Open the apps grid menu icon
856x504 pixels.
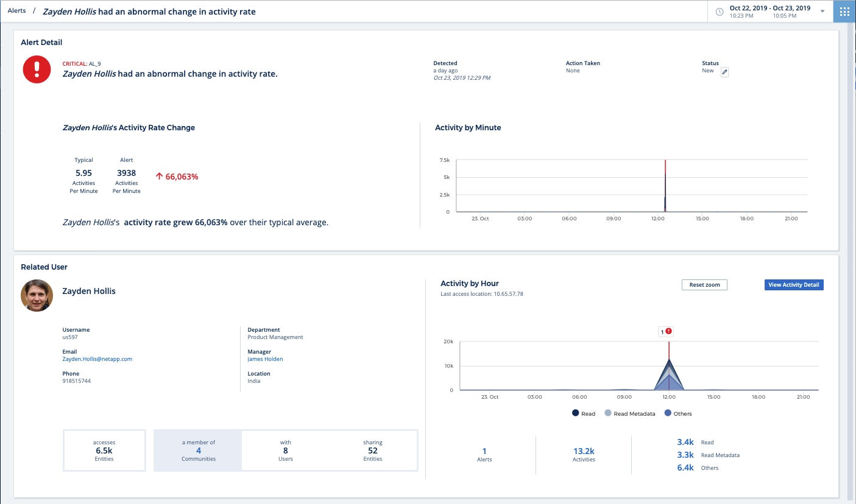point(844,12)
